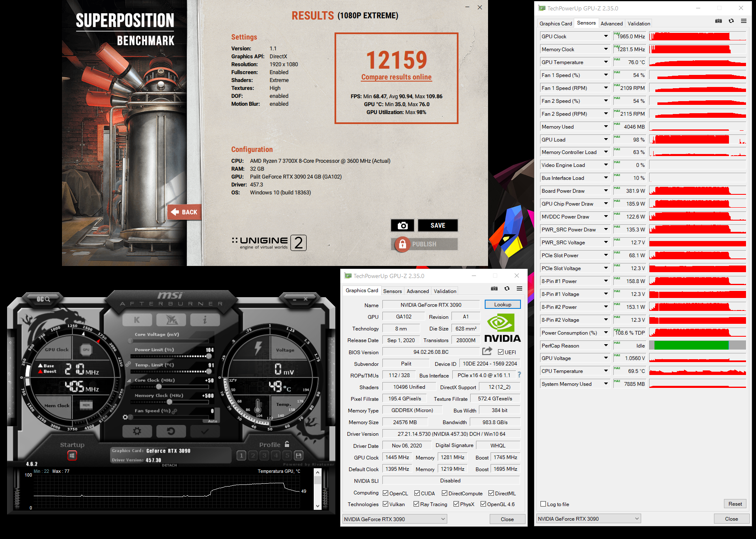Switch to Advanced tab in GPU-Z Sensors window
The width and height of the screenshot is (756, 539).
[x=612, y=24]
